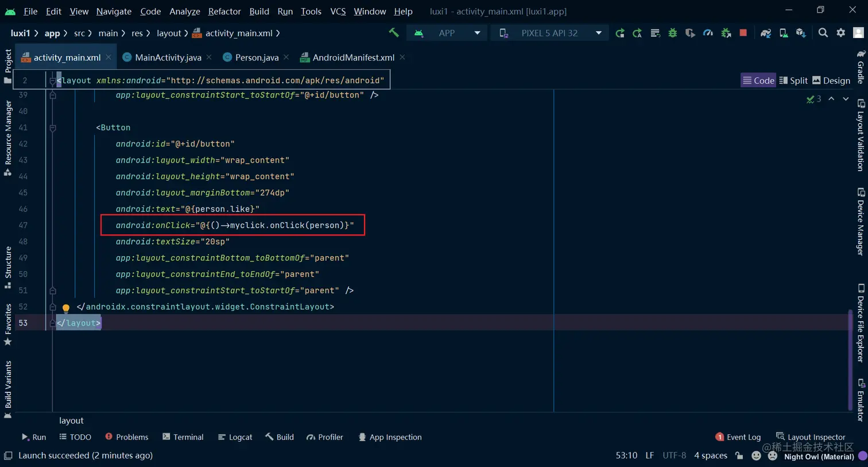This screenshot has width=868, height=467.
Task: Click the 53:10 caret position indicator
Action: point(626,456)
